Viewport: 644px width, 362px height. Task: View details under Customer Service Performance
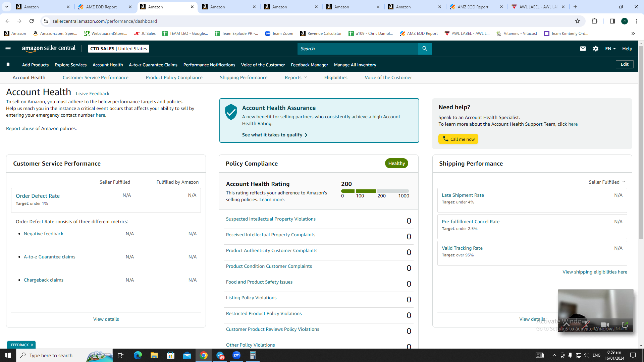point(106,319)
